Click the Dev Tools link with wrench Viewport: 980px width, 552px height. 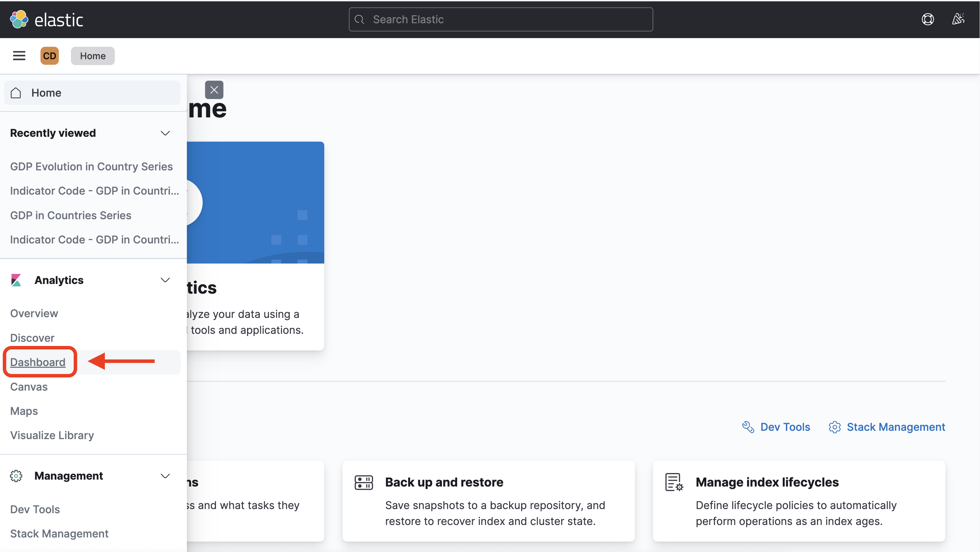[776, 427]
